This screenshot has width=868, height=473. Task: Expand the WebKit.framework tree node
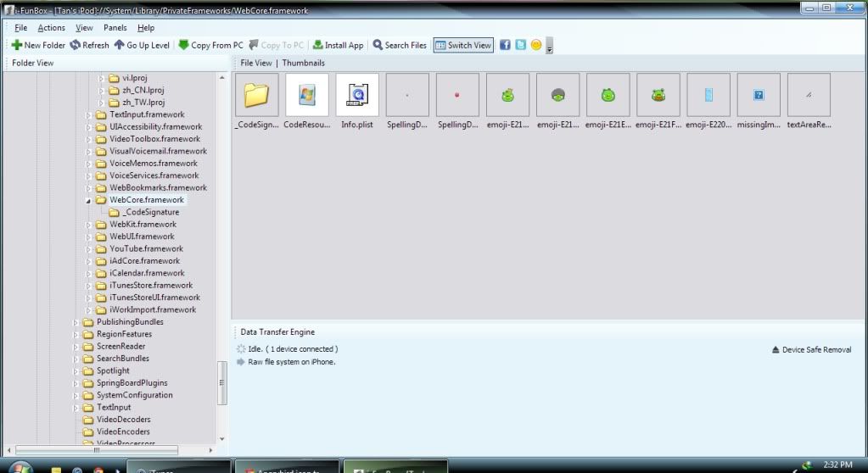(x=88, y=225)
